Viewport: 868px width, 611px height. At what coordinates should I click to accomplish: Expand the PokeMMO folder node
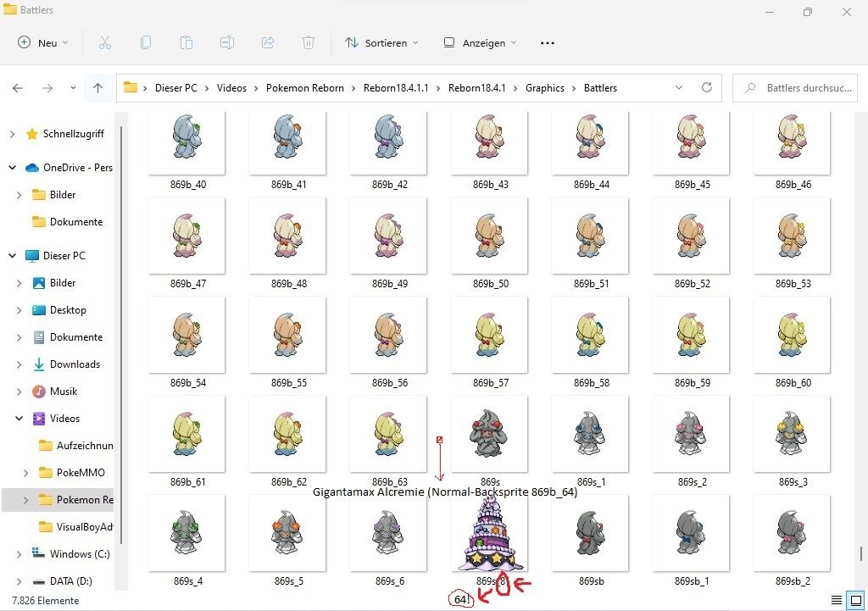(26, 473)
